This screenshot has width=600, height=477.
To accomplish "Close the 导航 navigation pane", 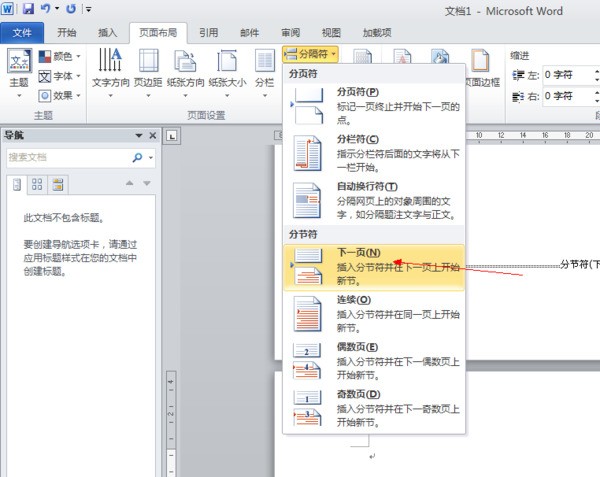I will pos(153,135).
